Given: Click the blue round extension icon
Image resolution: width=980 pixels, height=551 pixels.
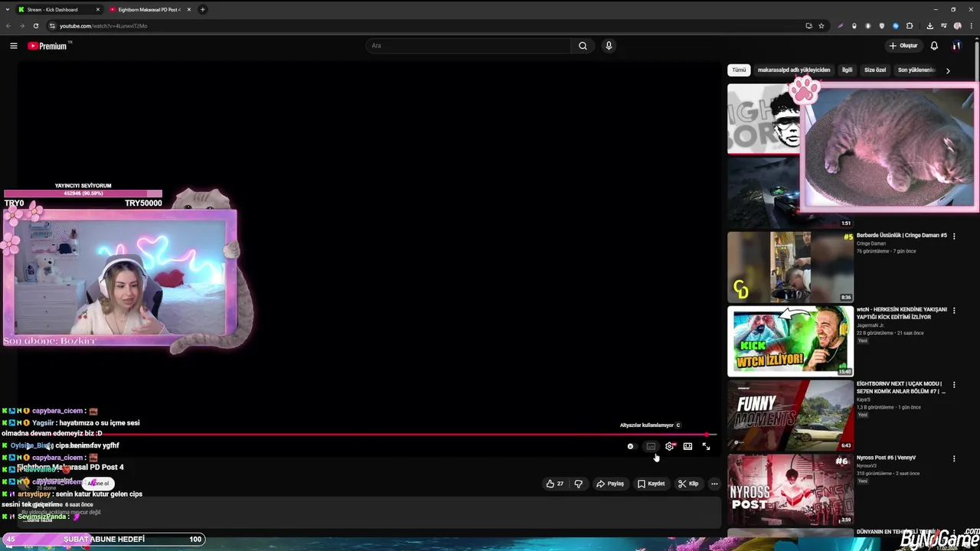Looking at the screenshot, I should [x=896, y=26].
